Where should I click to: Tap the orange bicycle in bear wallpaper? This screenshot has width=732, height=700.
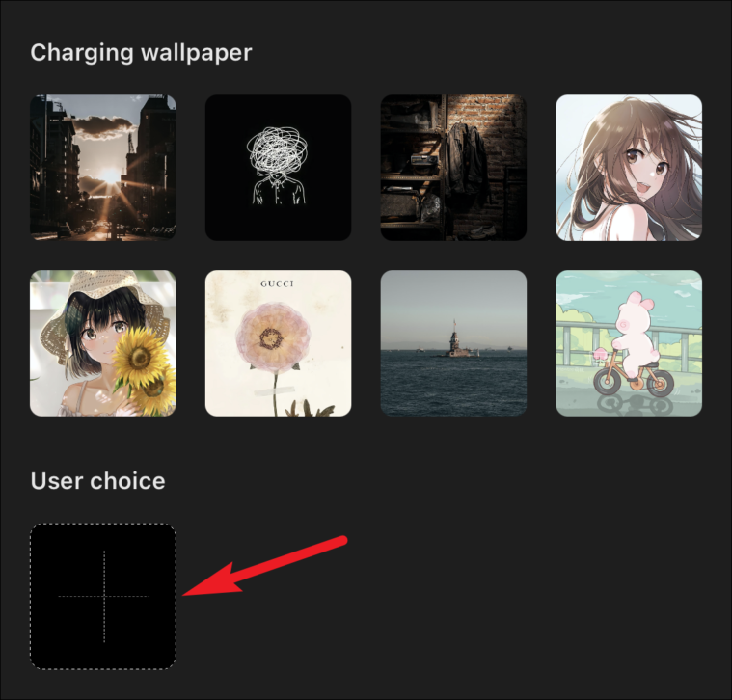pos(634,377)
